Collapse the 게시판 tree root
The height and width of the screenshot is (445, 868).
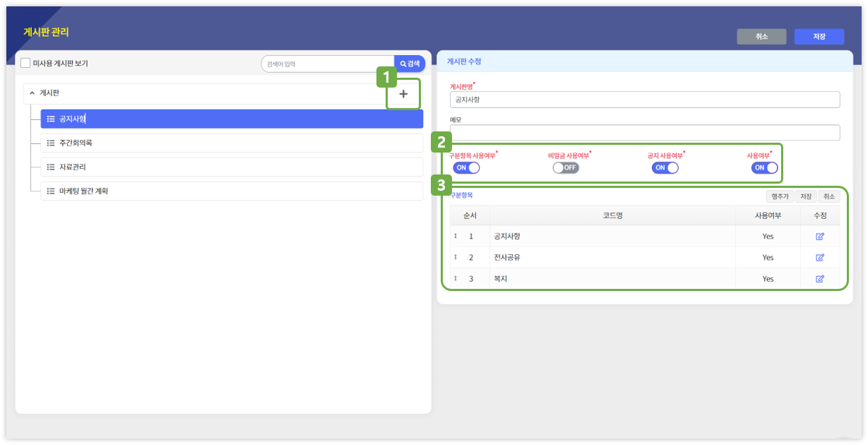point(32,93)
